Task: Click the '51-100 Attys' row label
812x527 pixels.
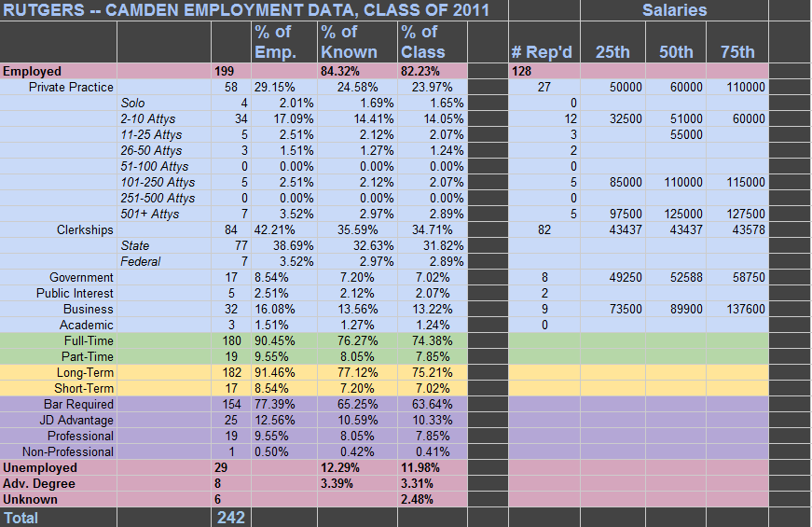Action: pos(155,167)
